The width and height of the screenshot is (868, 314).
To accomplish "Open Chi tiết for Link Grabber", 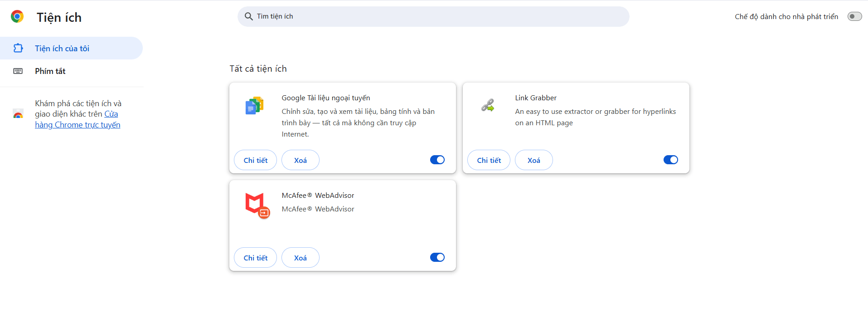I will 489,160.
